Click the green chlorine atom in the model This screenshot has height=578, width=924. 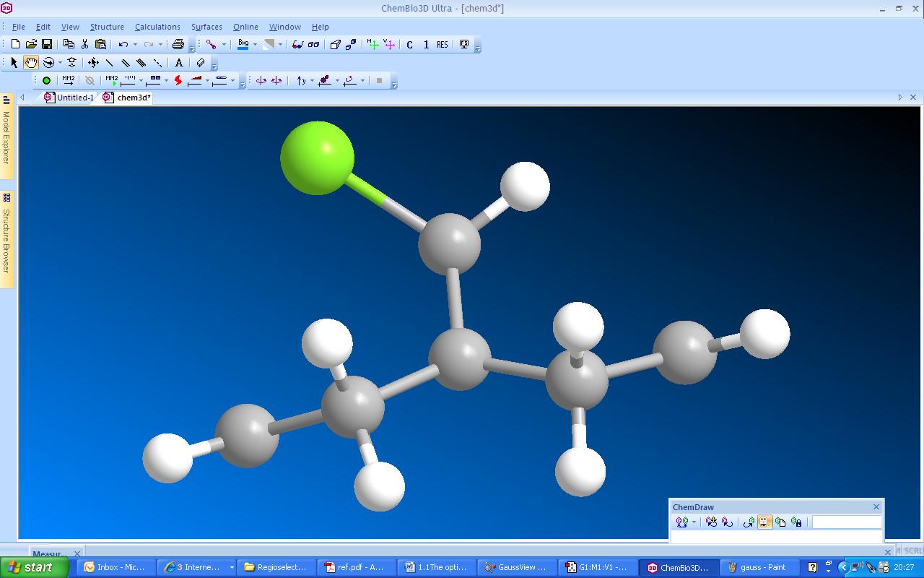[x=316, y=158]
